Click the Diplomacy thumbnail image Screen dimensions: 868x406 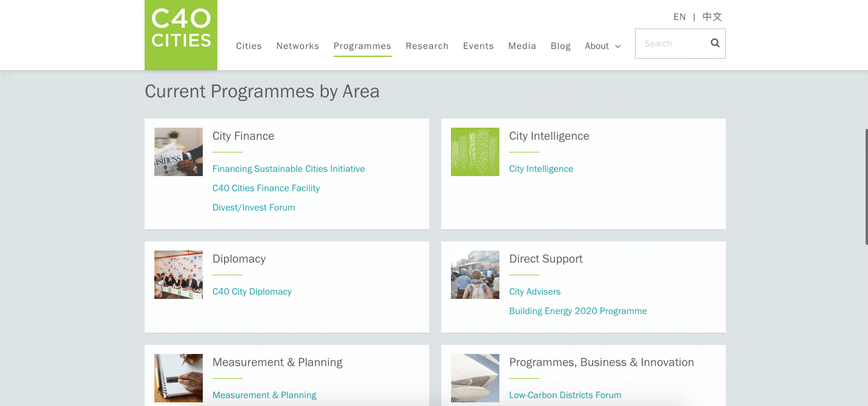pyautogui.click(x=179, y=275)
